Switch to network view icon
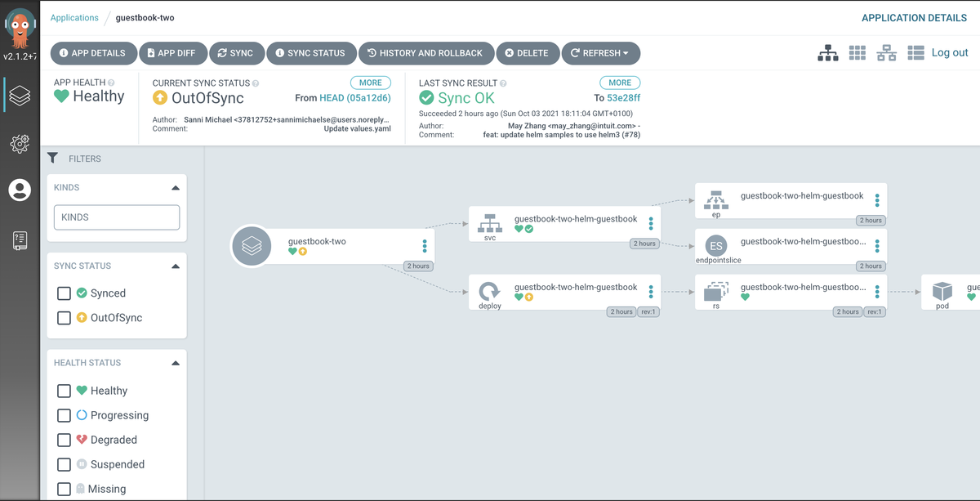The image size is (980, 501). click(x=886, y=53)
